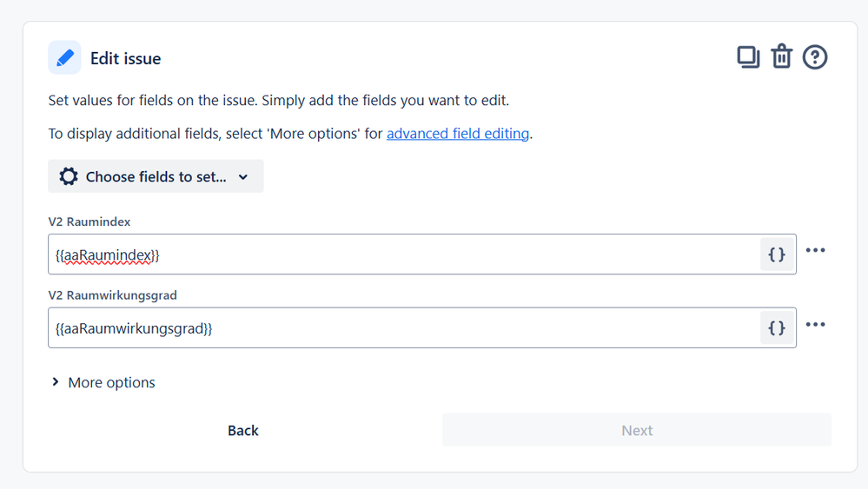Click the gear icon in Choose fields button

click(69, 176)
